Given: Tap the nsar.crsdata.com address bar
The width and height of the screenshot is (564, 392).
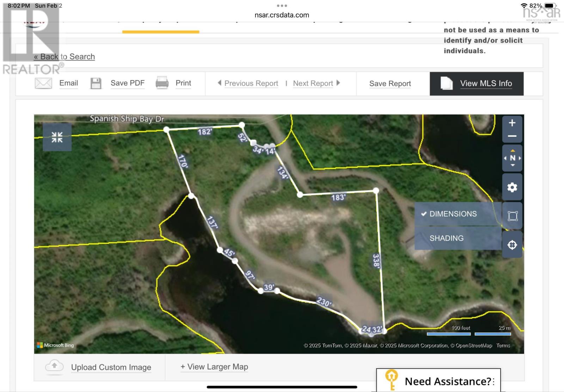Looking at the screenshot, I should point(282,15).
